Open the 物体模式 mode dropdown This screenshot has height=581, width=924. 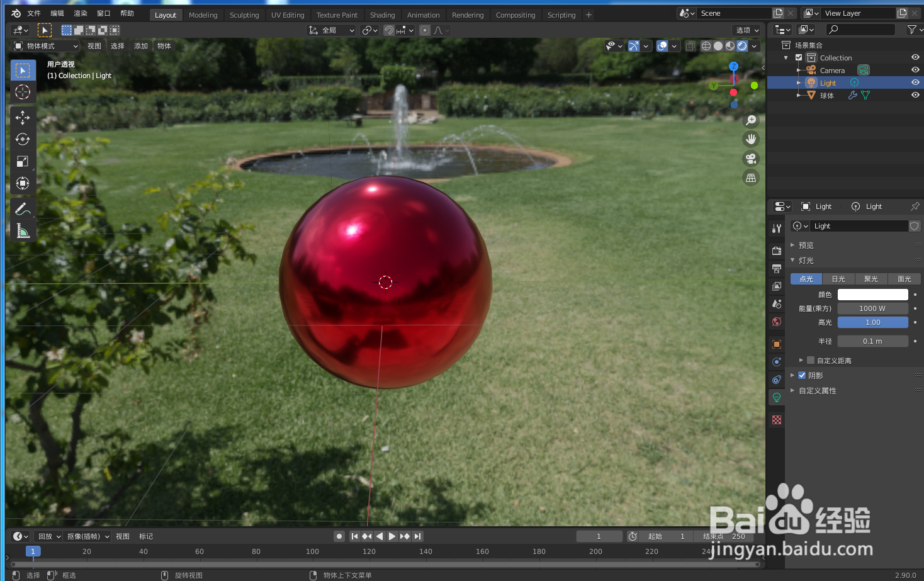(x=44, y=45)
